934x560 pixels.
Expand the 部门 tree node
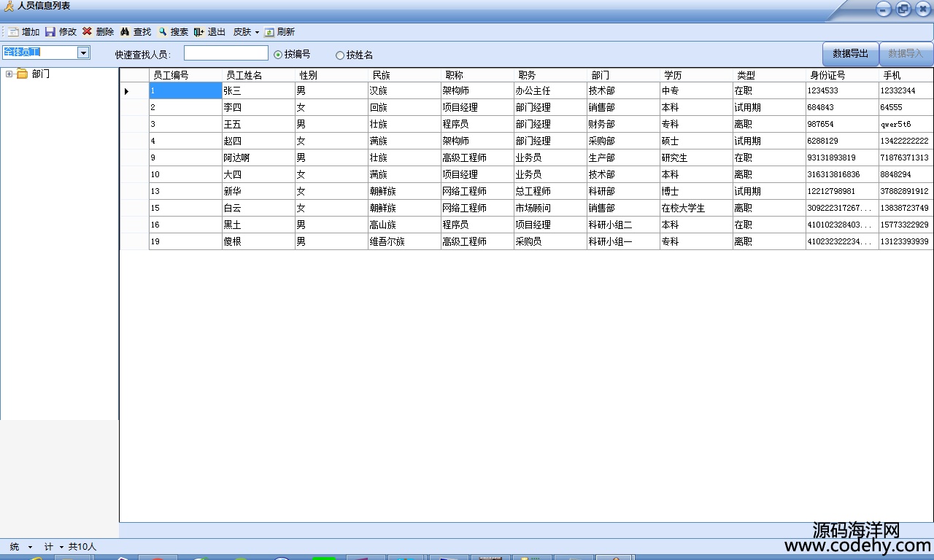[9, 74]
